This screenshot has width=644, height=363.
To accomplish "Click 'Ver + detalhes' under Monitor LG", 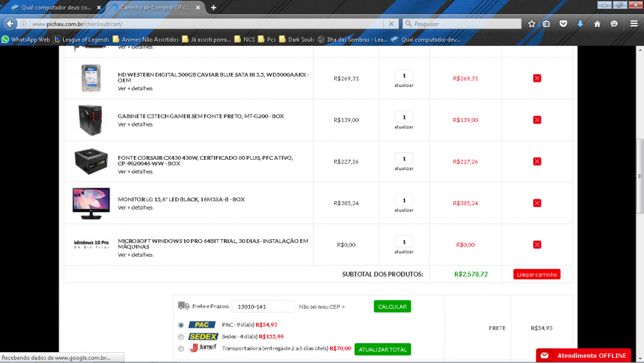I will (x=135, y=208).
